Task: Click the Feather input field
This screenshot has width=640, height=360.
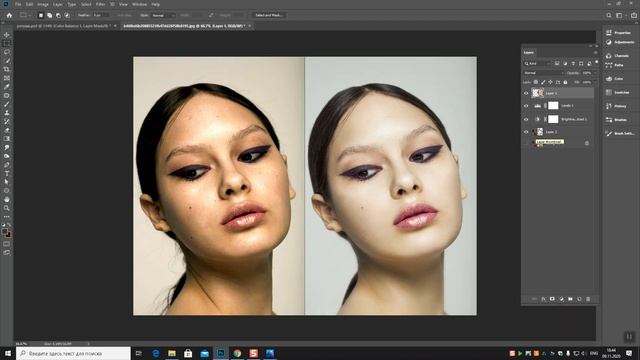Action: (100, 15)
